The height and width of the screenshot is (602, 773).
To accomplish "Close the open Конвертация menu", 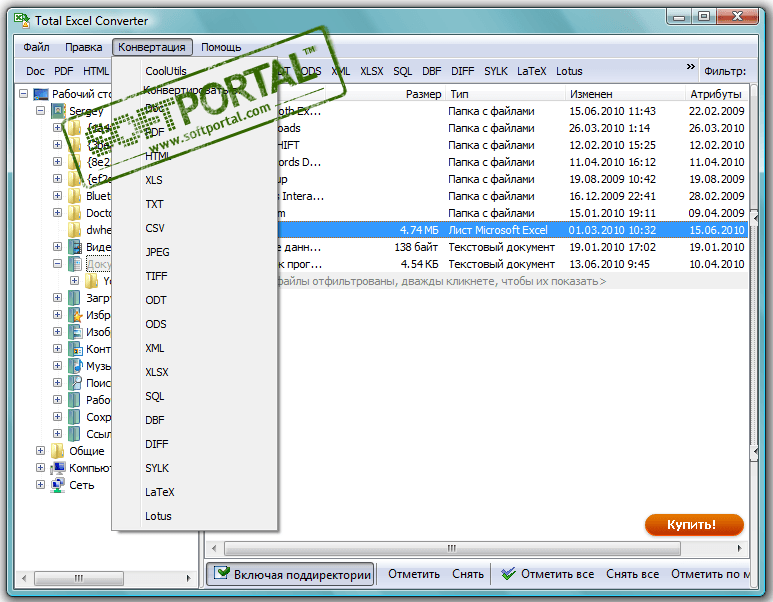I will coord(152,47).
